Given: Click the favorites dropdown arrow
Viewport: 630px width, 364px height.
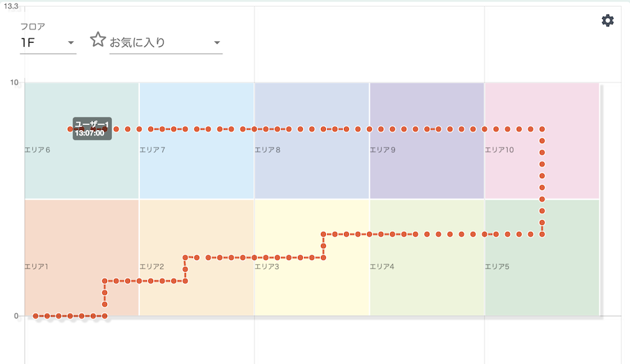Looking at the screenshot, I should click(x=217, y=43).
